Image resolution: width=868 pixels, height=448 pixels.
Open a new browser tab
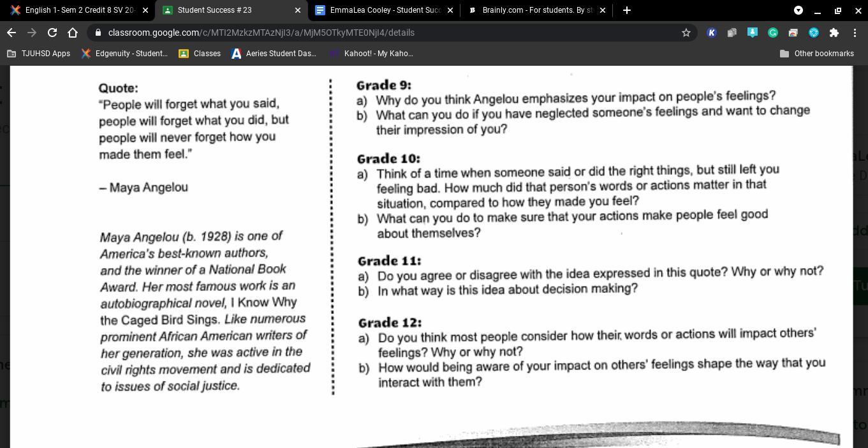pos(626,10)
